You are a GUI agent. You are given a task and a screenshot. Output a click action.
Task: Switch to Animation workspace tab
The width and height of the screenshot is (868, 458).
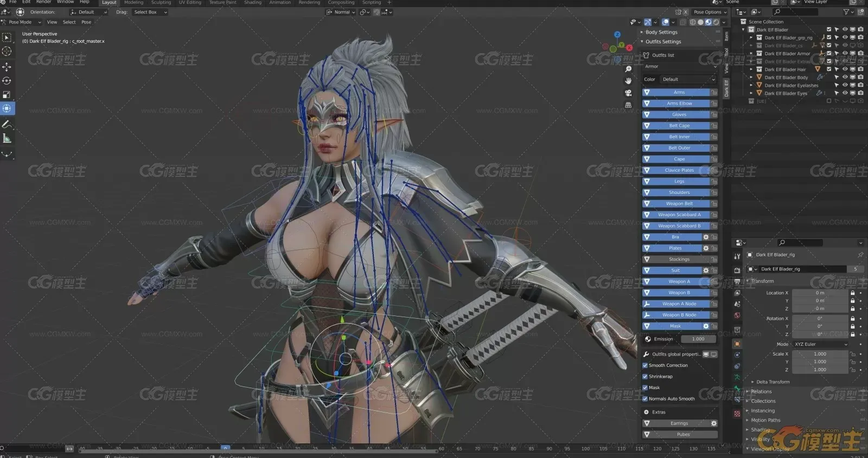[280, 3]
